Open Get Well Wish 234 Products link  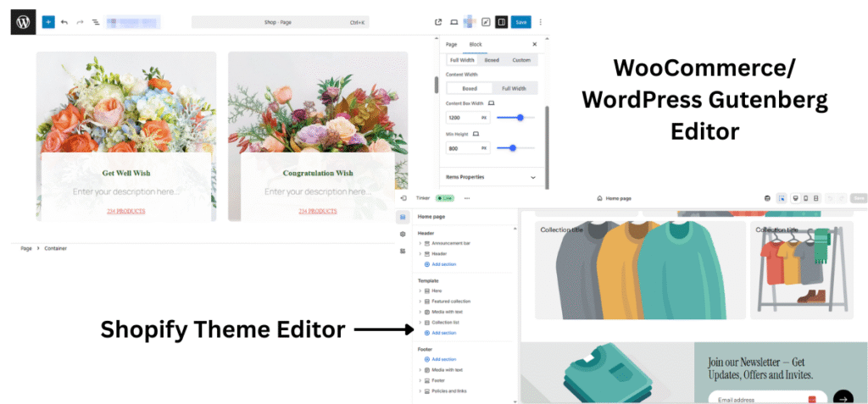click(126, 212)
